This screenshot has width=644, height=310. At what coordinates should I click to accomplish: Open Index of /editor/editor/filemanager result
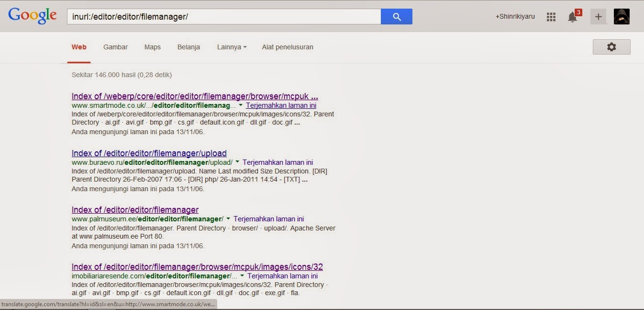(x=135, y=210)
